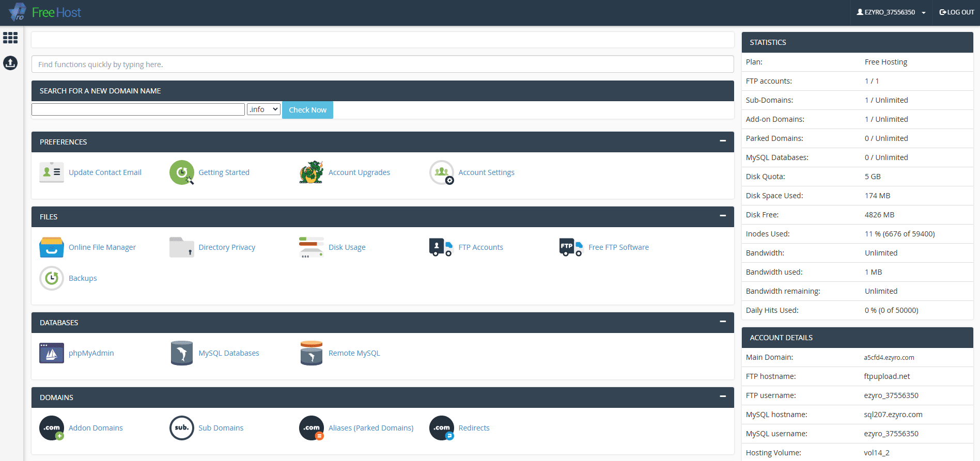Image resolution: width=980 pixels, height=461 pixels.
Task: Open the Remote MySQL link
Action: point(354,353)
